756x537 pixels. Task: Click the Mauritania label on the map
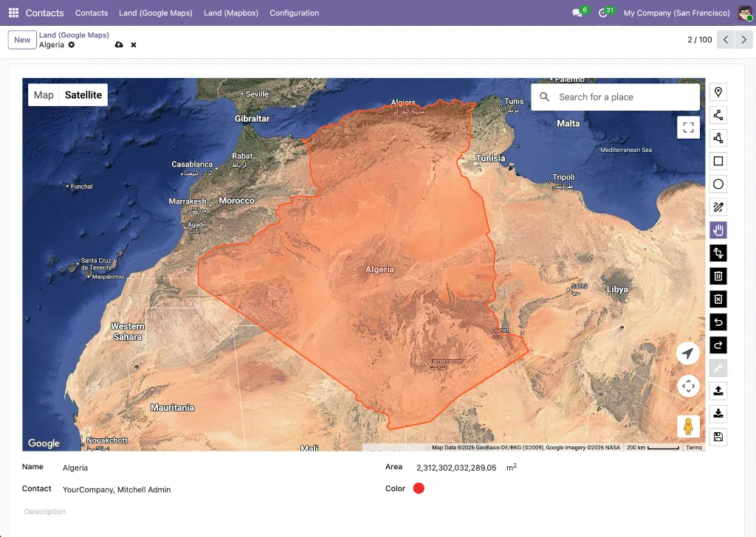(172, 407)
